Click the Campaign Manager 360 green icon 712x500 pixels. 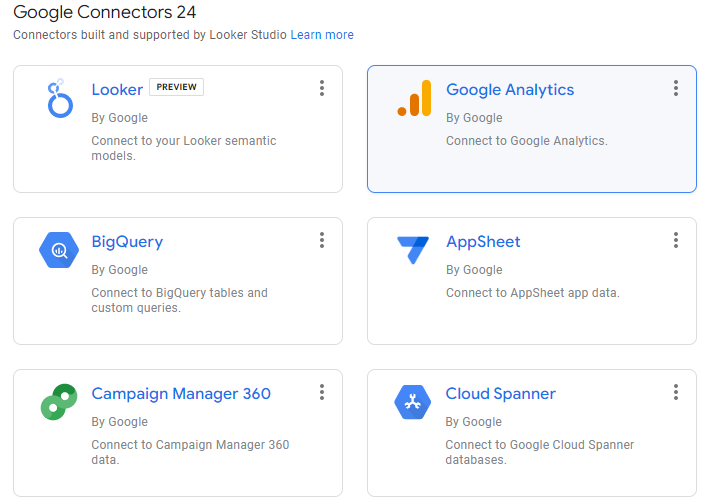pyautogui.click(x=59, y=401)
